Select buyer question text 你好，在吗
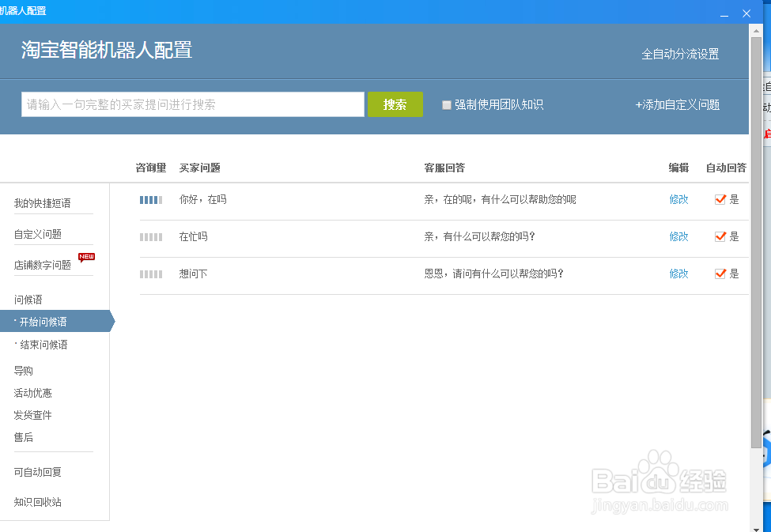This screenshot has height=532, width=771. coord(202,199)
